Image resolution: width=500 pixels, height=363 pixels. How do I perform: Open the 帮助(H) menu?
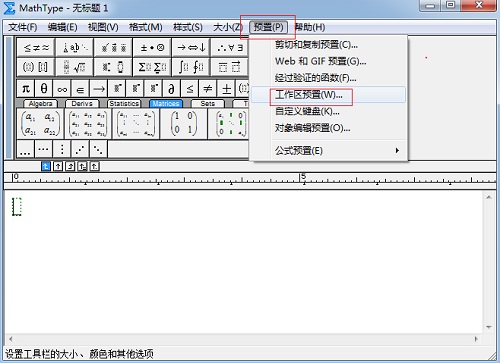(x=310, y=27)
